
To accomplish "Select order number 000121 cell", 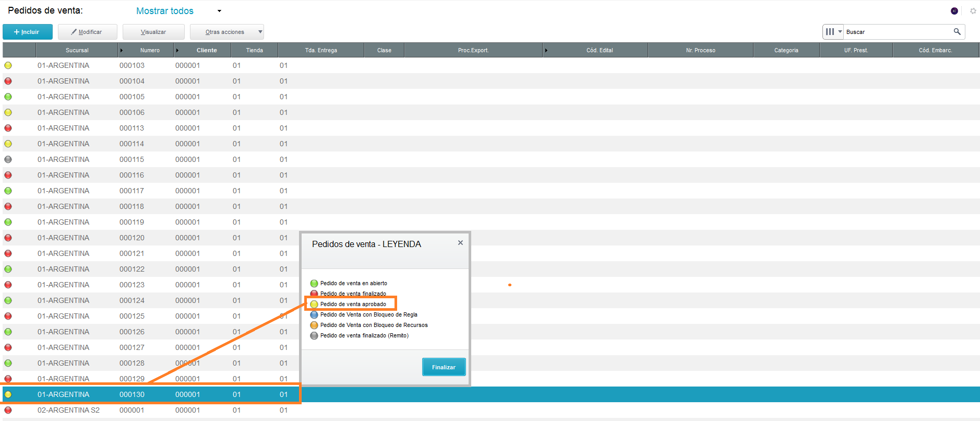I will [x=132, y=253].
